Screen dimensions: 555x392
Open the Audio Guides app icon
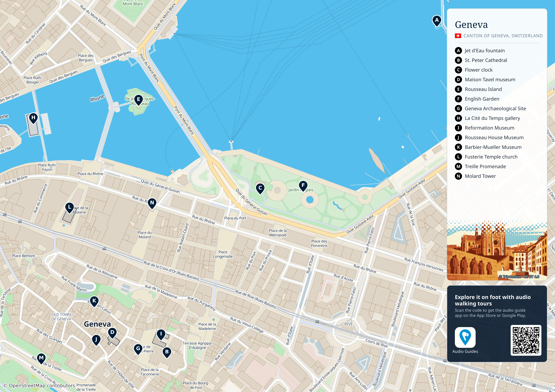coord(465,337)
